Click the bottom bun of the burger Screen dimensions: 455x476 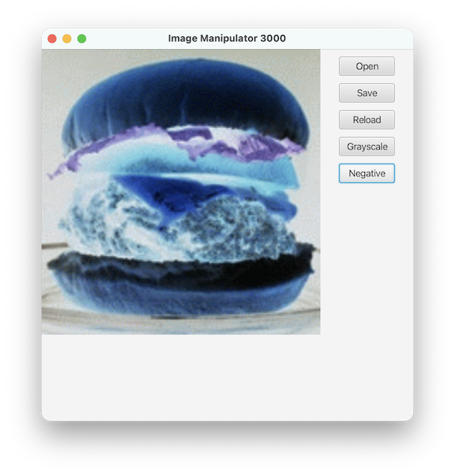pyautogui.click(x=178, y=286)
